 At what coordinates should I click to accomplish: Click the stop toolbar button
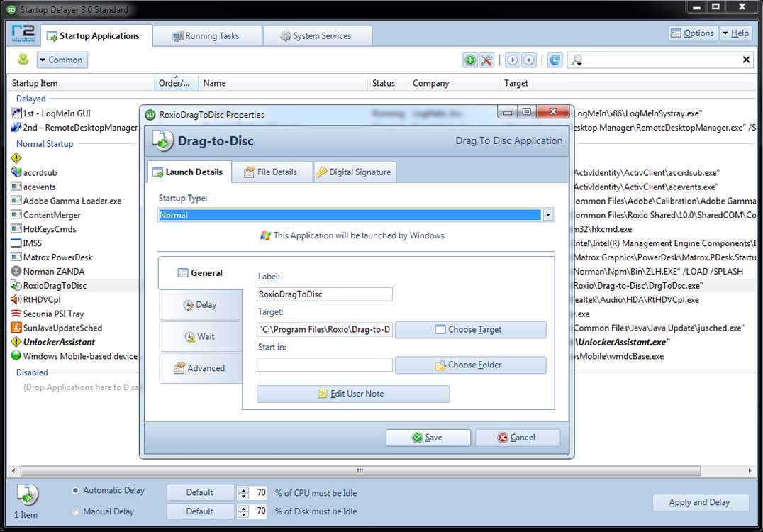point(528,60)
